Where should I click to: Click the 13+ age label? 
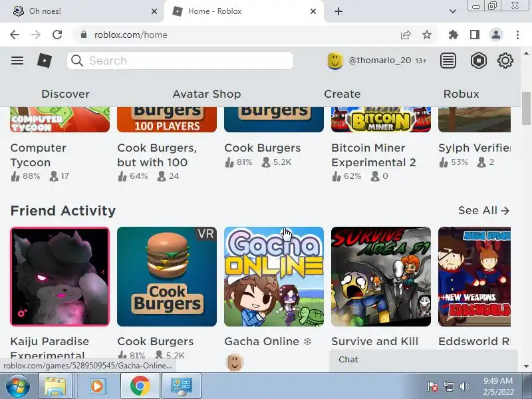click(x=421, y=61)
